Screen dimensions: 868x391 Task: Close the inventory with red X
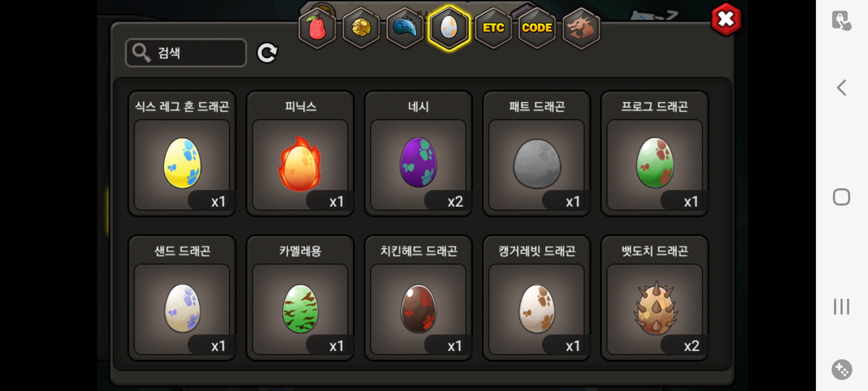(x=726, y=20)
